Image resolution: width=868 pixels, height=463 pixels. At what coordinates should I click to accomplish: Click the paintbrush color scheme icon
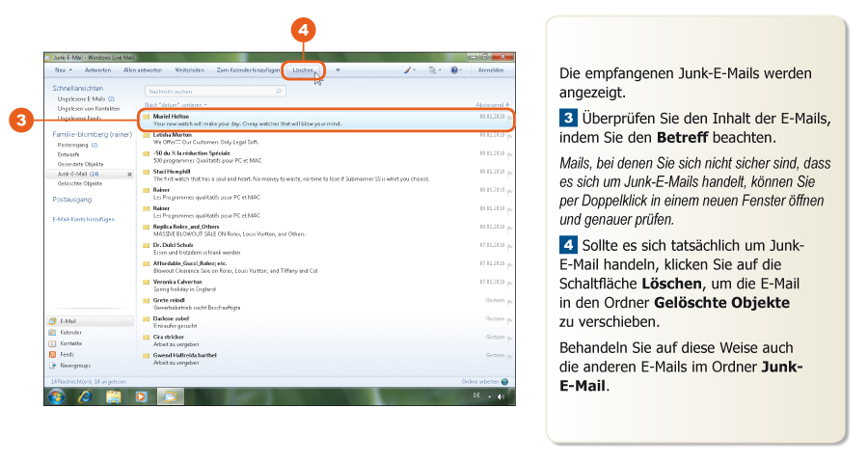409,70
